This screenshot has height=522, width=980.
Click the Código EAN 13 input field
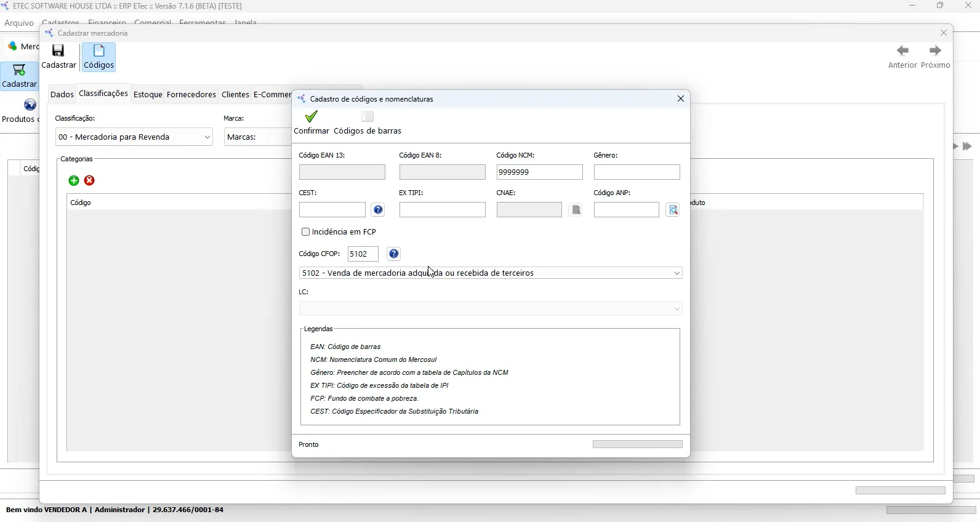[x=342, y=172]
